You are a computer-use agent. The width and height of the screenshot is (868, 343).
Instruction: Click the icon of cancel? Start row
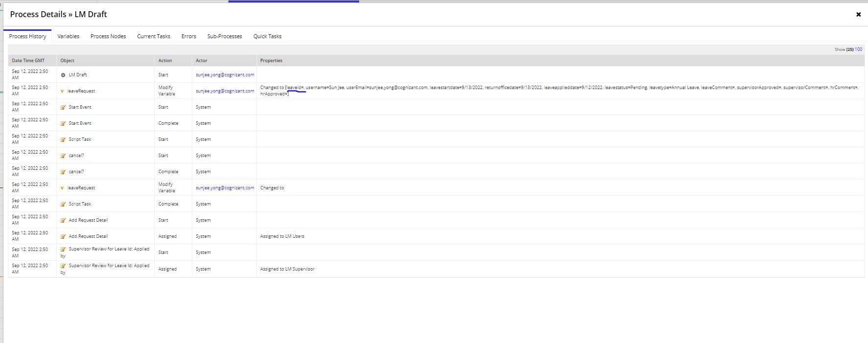tap(63, 156)
